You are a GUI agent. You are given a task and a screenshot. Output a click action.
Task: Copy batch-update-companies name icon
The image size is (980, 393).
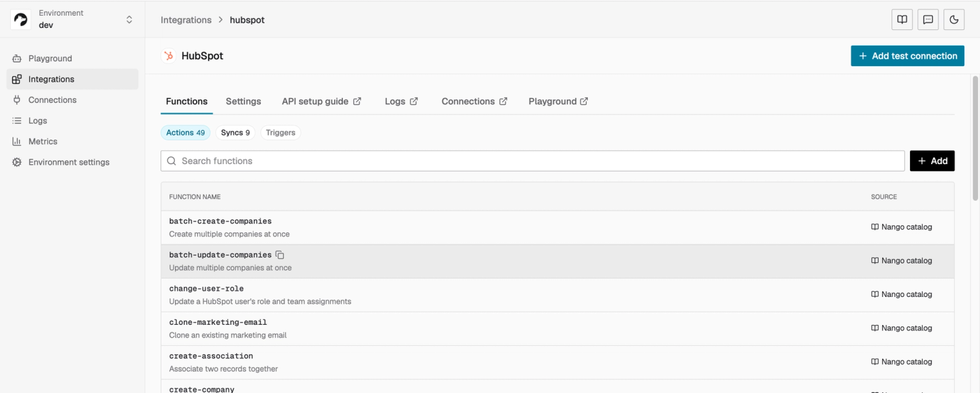tap(280, 255)
